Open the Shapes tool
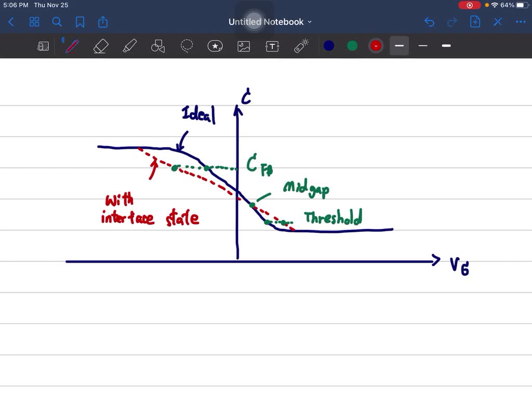This screenshot has height=399, width=532. (157, 46)
